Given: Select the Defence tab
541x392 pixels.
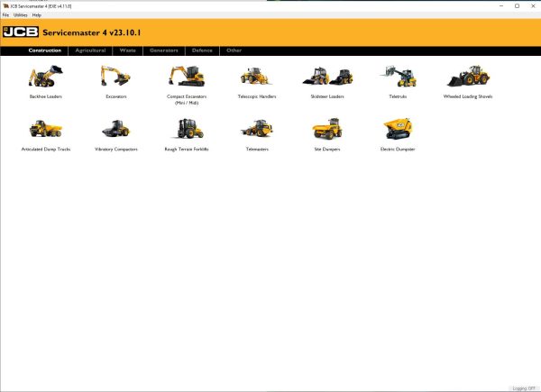Looking at the screenshot, I should point(202,50).
